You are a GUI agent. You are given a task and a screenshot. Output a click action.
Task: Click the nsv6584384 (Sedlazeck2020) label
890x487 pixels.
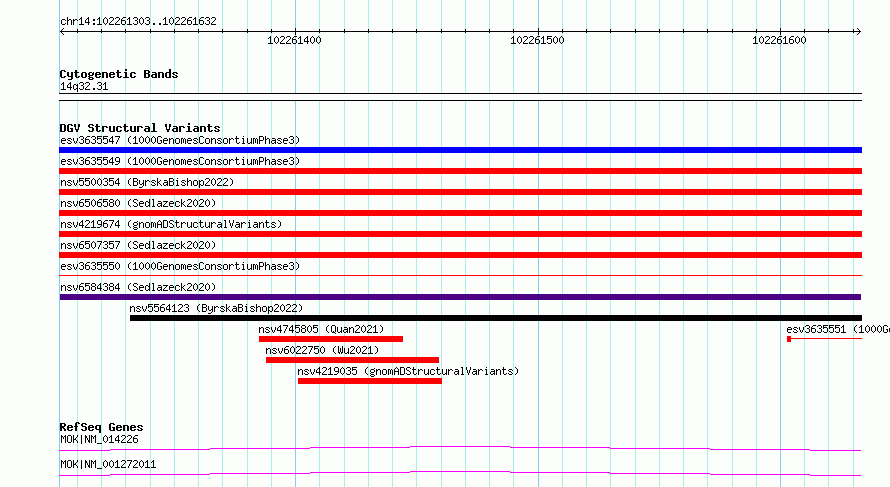(138, 287)
